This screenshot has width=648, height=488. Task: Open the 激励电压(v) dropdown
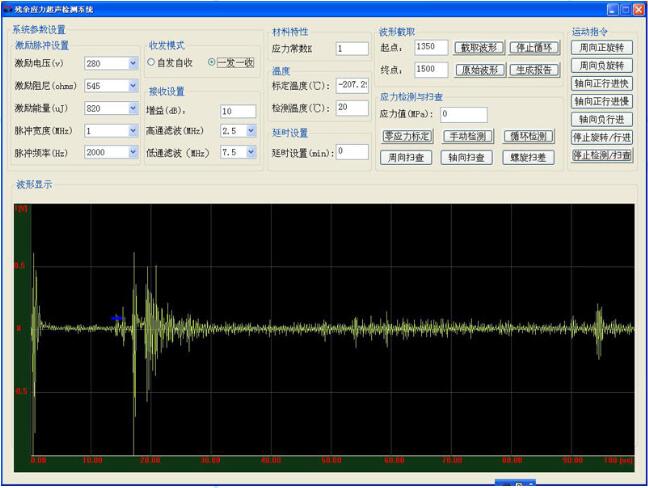[x=133, y=64]
